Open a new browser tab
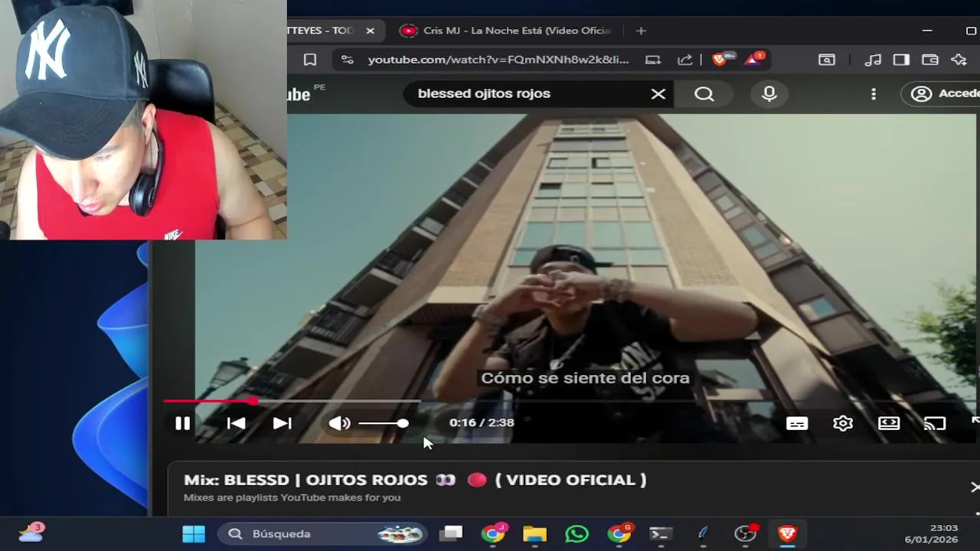The height and width of the screenshot is (551, 980). point(641,31)
